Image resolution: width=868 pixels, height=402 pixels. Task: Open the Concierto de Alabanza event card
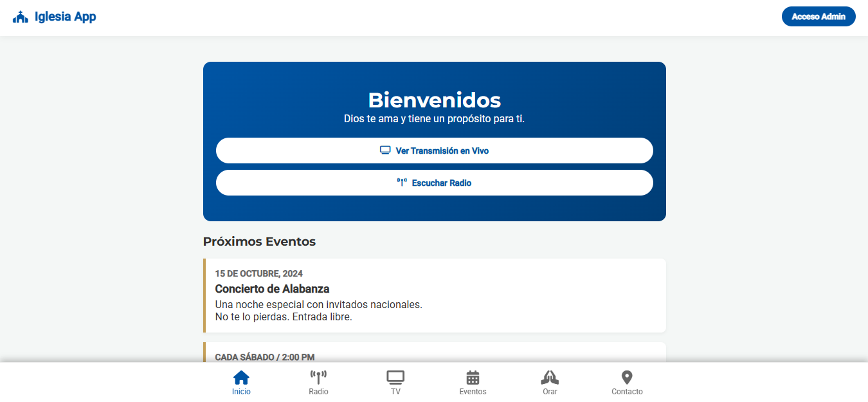coord(435,295)
